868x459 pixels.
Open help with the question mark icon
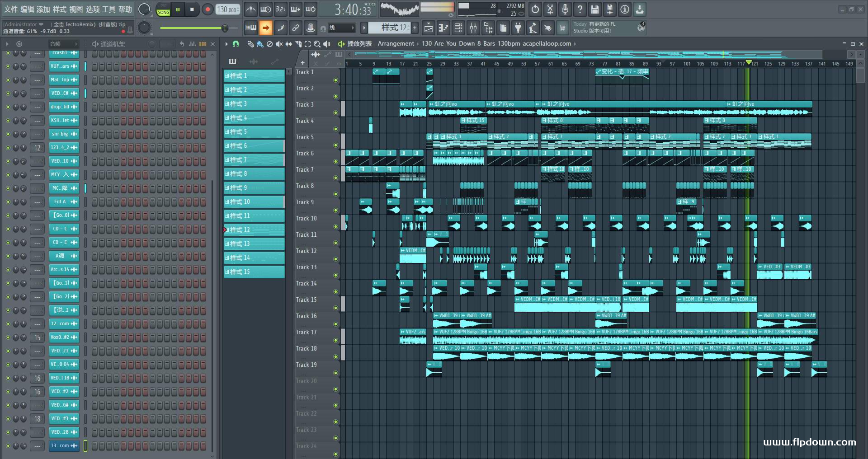[580, 9]
